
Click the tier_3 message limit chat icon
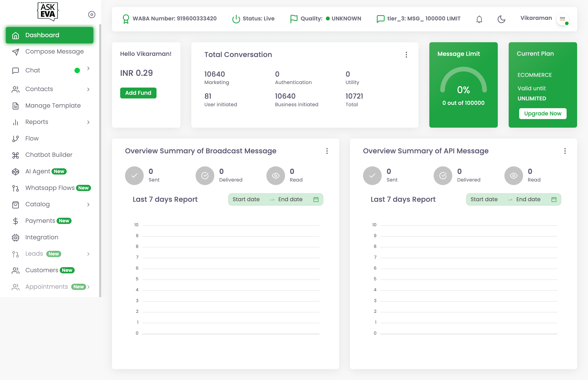pyautogui.click(x=380, y=19)
